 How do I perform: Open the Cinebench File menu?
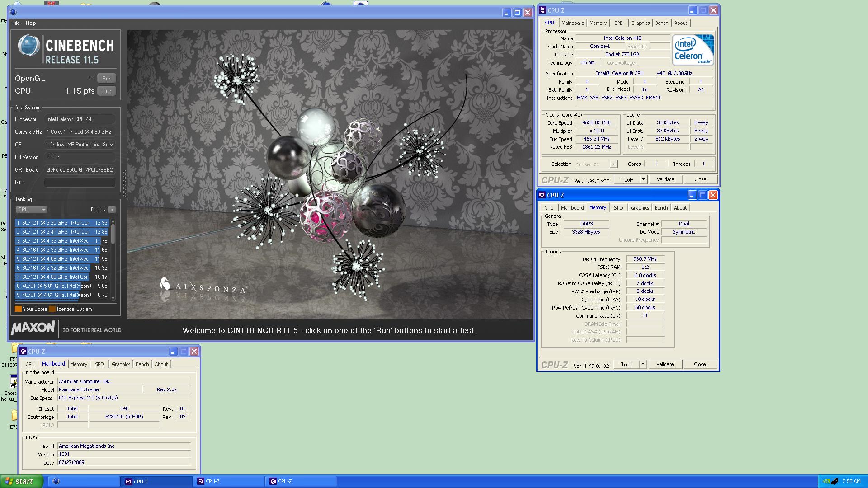tap(16, 23)
